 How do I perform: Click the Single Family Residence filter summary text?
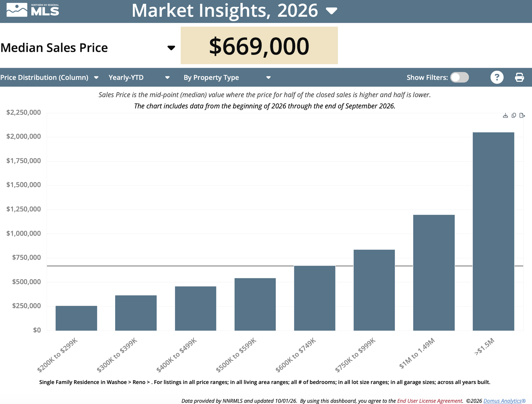(x=265, y=382)
